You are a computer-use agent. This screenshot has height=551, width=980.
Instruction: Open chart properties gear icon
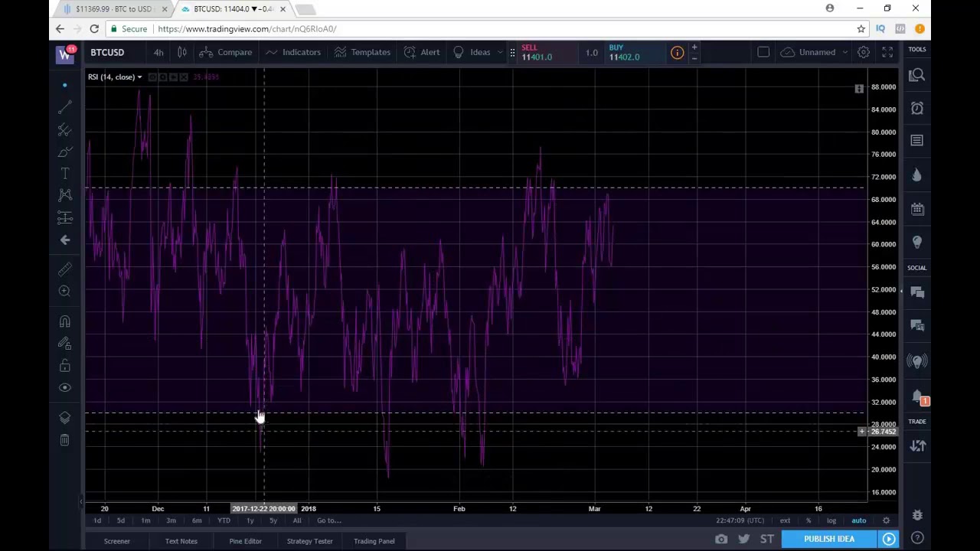coord(864,52)
